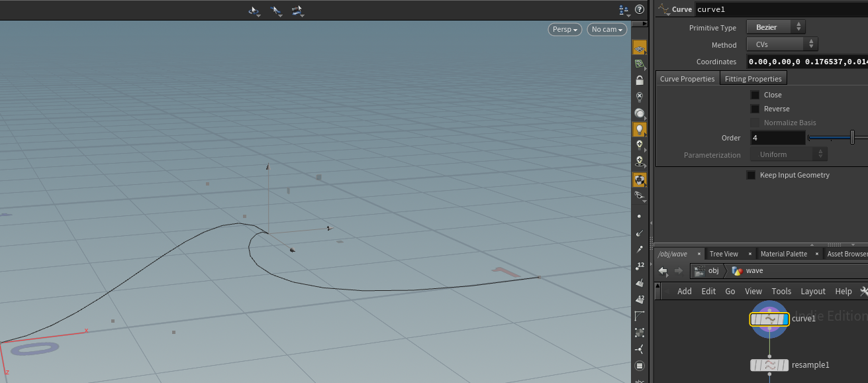The image size is (868, 383).
Task: Open the Persp viewport dropdown
Action: pyautogui.click(x=565, y=29)
